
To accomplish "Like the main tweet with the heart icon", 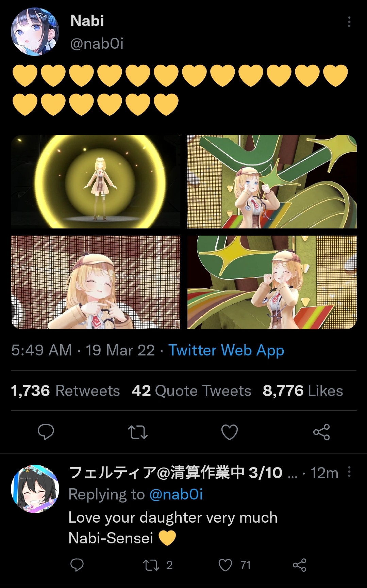I will [x=230, y=432].
